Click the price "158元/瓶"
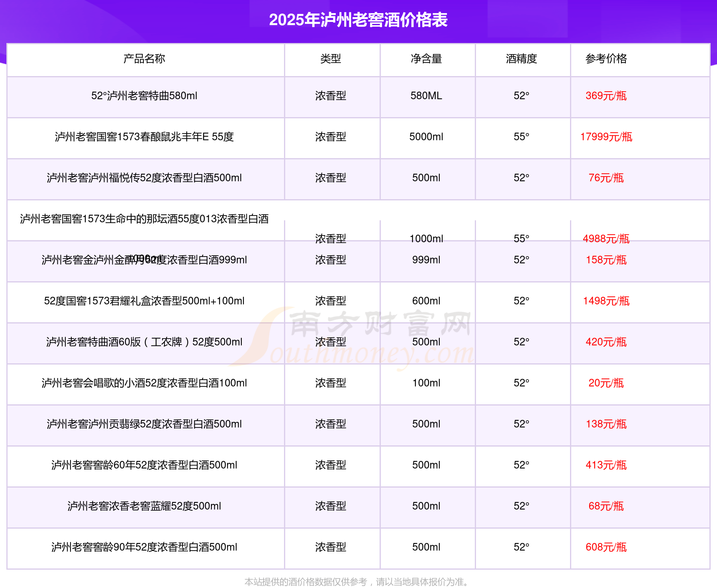 [606, 260]
